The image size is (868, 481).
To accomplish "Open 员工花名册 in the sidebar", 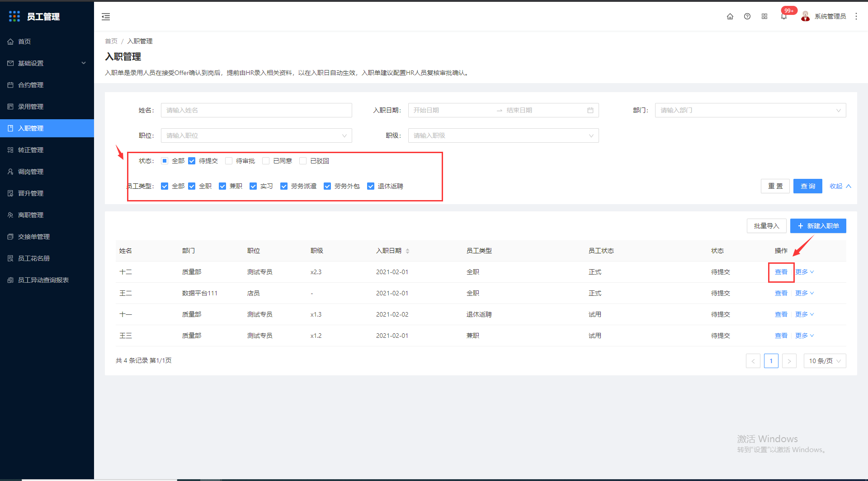I will (47, 258).
